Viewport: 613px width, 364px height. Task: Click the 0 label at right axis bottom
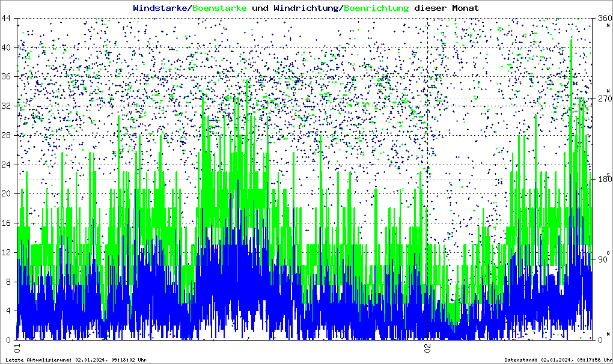point(600,340)
